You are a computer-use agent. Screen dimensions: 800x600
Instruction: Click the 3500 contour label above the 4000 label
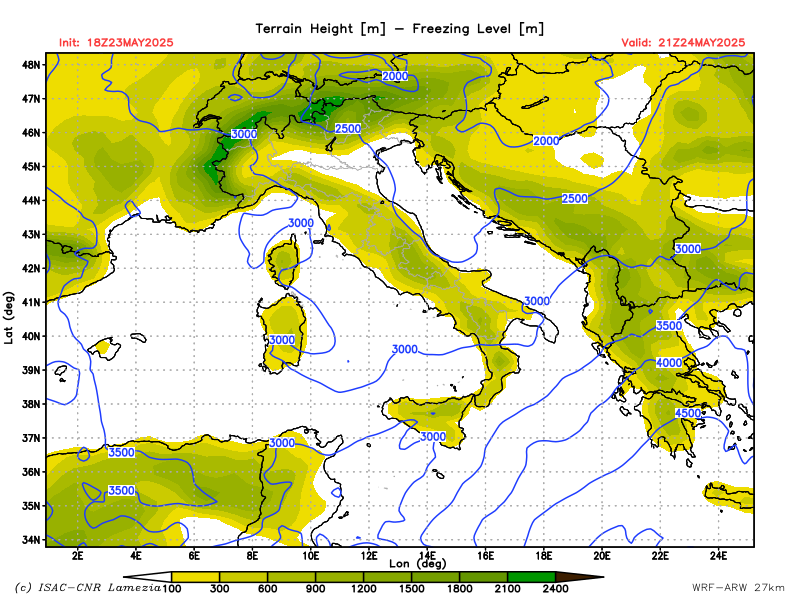click(669, 326)
